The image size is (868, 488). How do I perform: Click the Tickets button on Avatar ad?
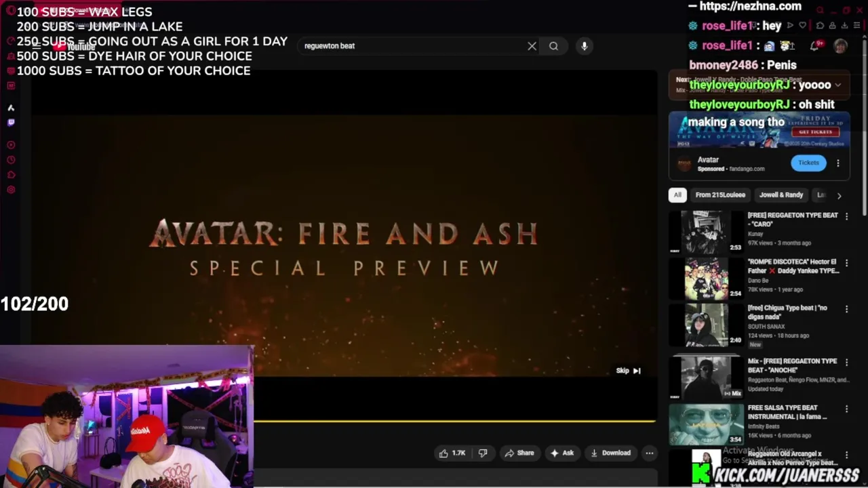[x=808, y=163]
